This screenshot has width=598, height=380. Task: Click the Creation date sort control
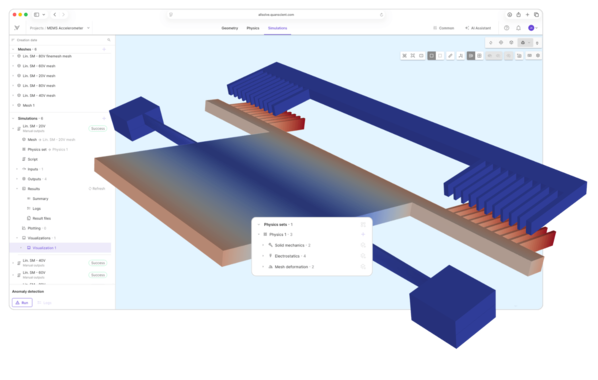click(24, 40)
